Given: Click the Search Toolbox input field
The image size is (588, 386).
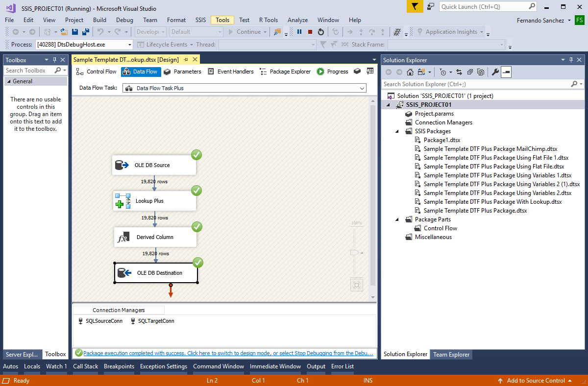Looking at the screenshot, I should point(28,71).
